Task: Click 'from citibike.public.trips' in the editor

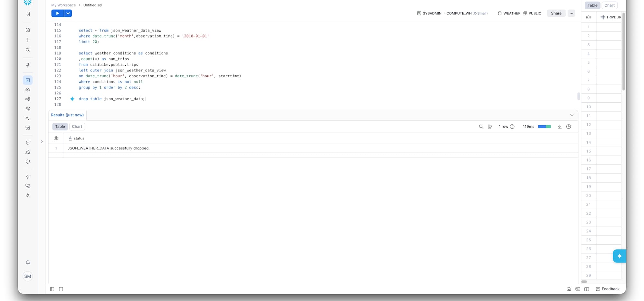Action: (x=109, y=65)
